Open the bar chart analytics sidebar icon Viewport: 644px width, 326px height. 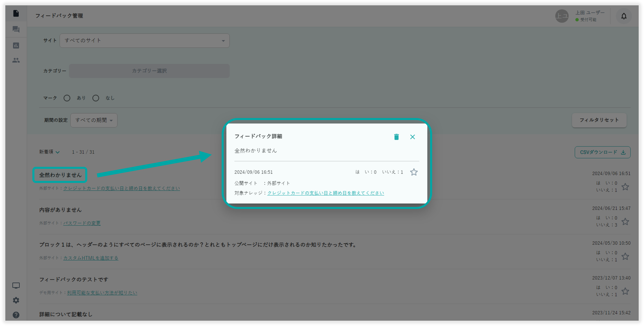pos(16,45)
